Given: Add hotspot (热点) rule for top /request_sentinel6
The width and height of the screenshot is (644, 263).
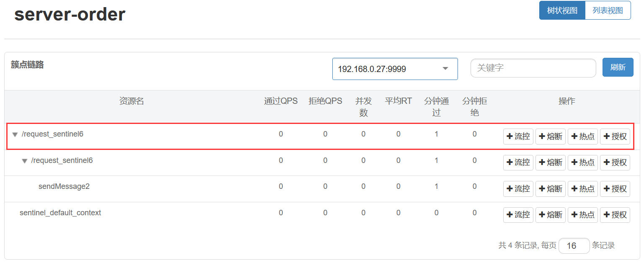Looking at the screenshot, I should (582, 137).
